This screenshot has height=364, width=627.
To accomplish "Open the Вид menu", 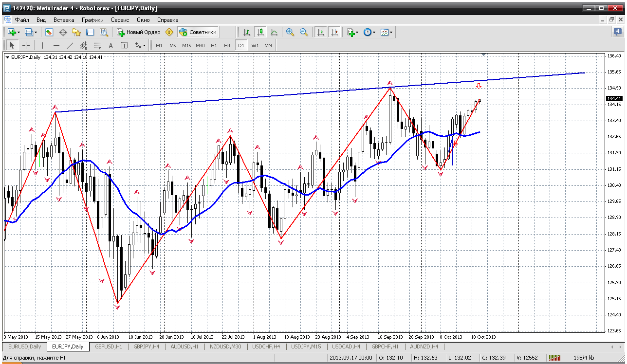I will (41, 20).
